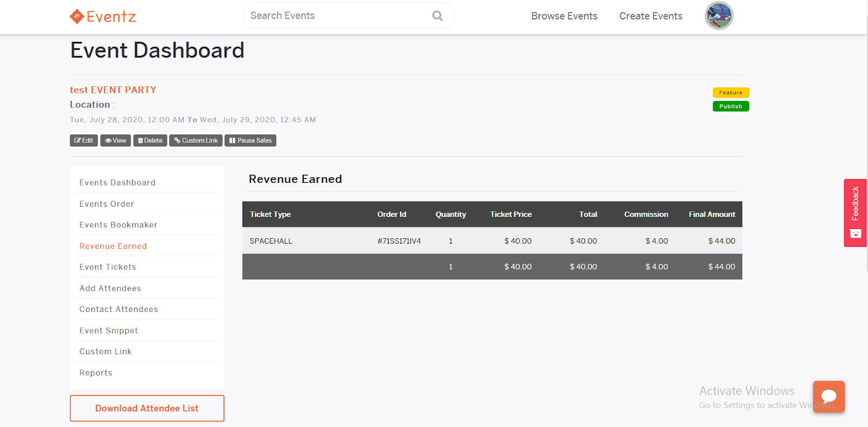
Task: Click the Order Id column header
Action: 392,214
